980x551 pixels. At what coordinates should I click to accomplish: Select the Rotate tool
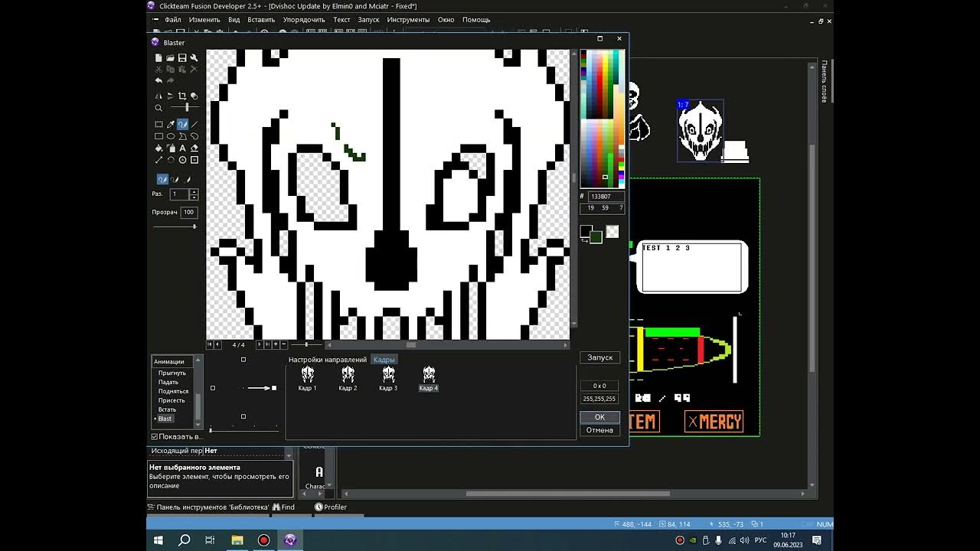(170, 160)
